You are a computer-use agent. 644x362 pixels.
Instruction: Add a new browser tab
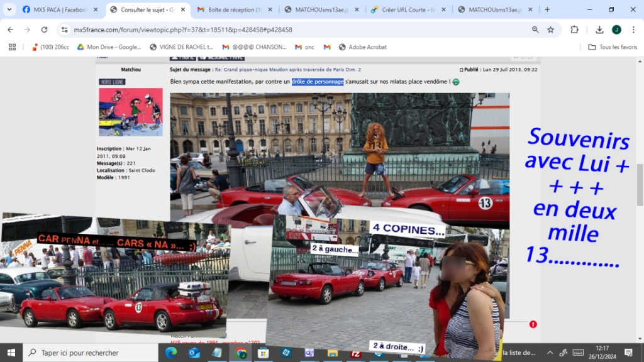547,9
